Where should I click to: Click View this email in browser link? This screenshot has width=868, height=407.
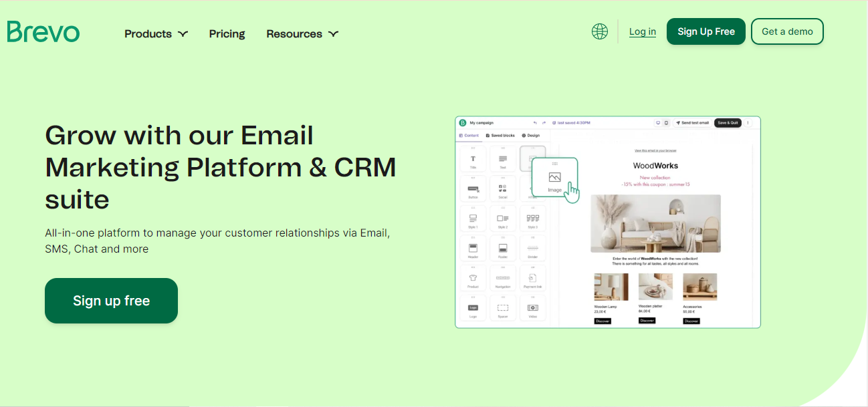click(655, 150)
